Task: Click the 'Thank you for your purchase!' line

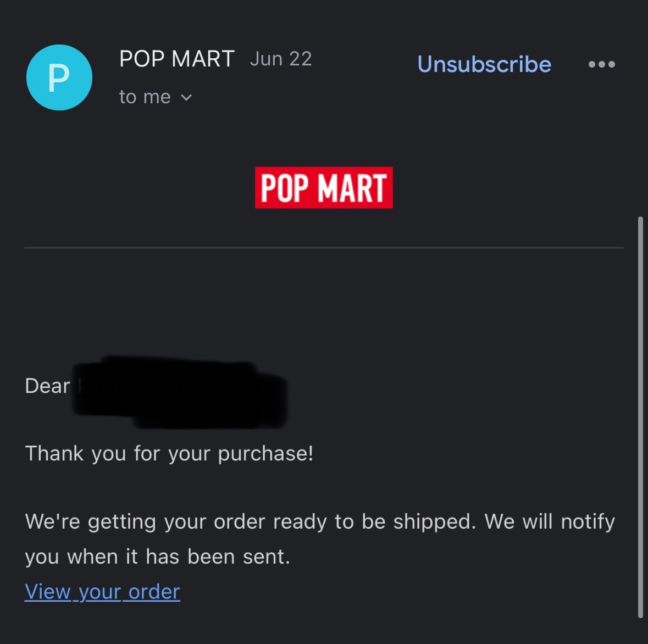Action: tap(169, 453)
